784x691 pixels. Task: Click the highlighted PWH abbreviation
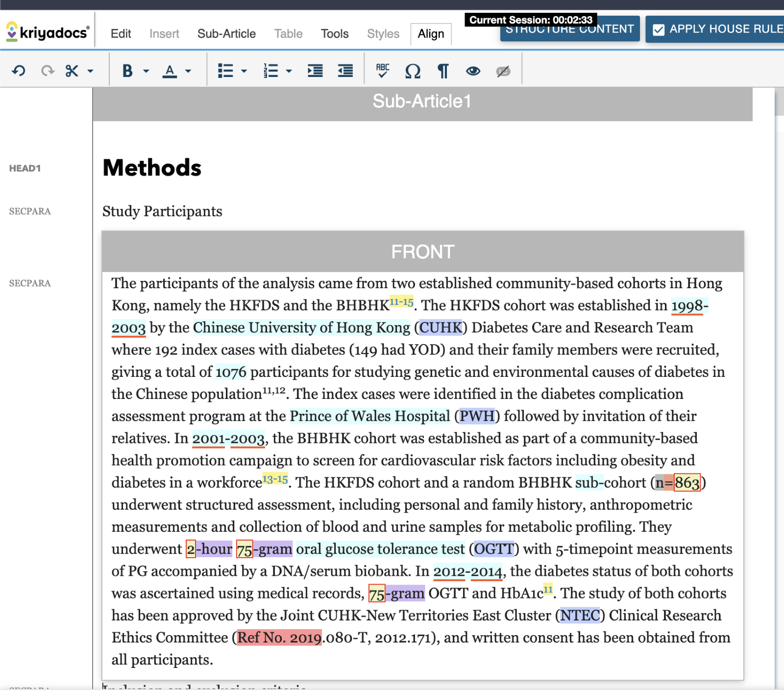(477, 416)
